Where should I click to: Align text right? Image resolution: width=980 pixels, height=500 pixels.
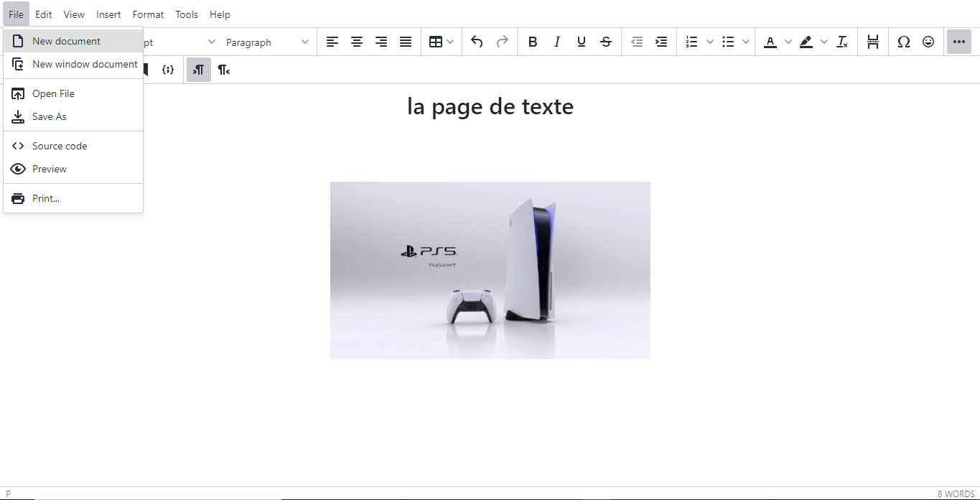[381, 42]
